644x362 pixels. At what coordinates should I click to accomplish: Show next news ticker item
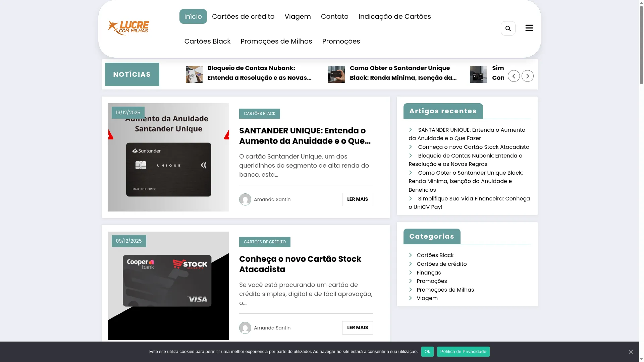(527, 76)
